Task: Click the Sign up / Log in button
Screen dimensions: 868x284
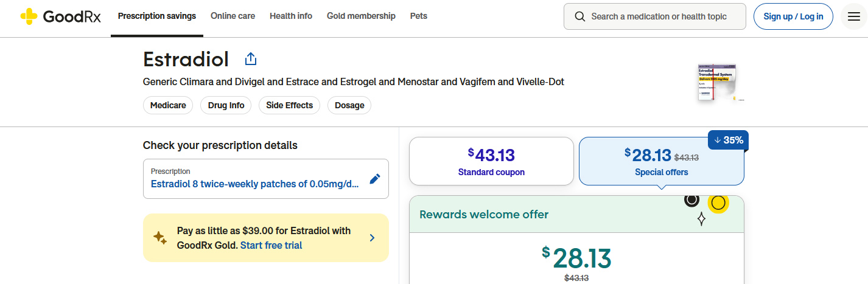Action: (x=793, y=16)
